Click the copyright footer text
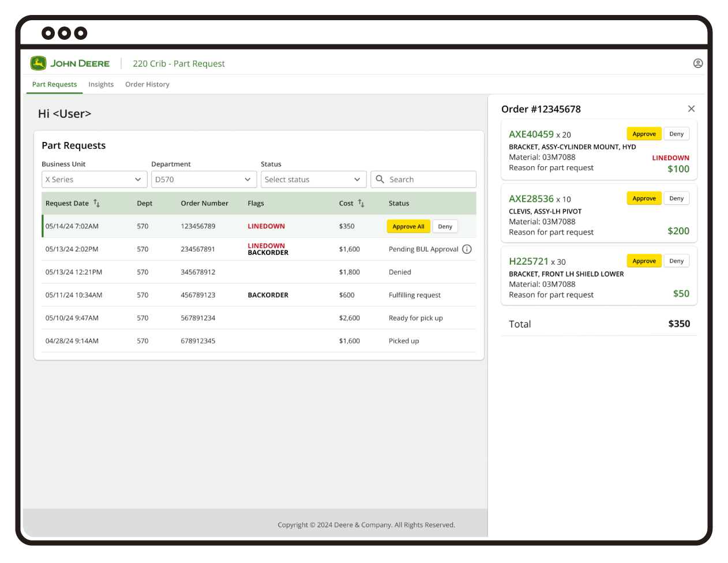 [x=366, y=525]
